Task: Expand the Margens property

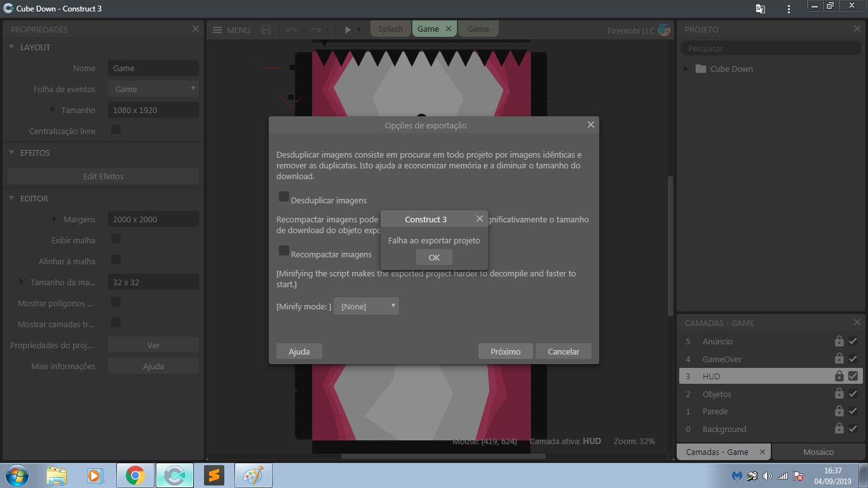Action: [x=55, y=219]
